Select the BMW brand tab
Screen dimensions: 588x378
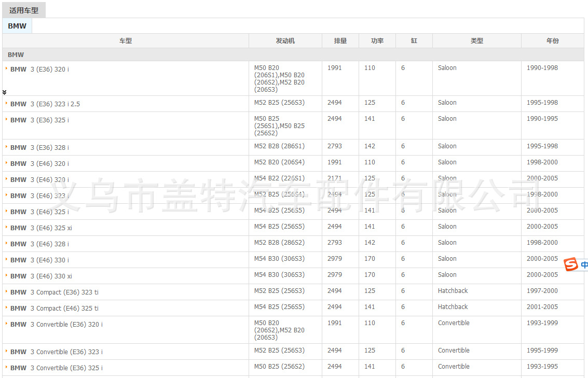click(x=17, y=26)
